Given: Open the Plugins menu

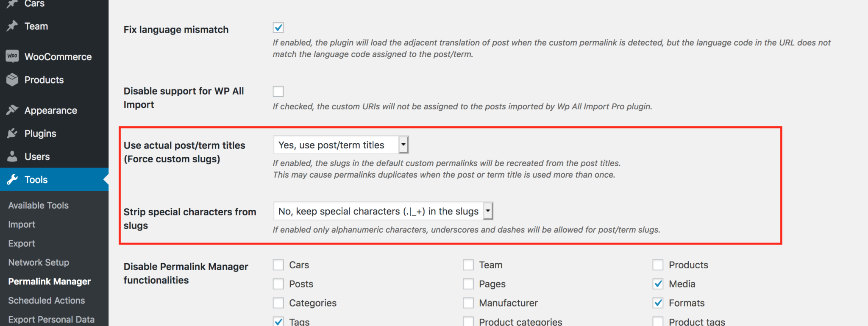Looking at the screenshot, I should [54, 134].
